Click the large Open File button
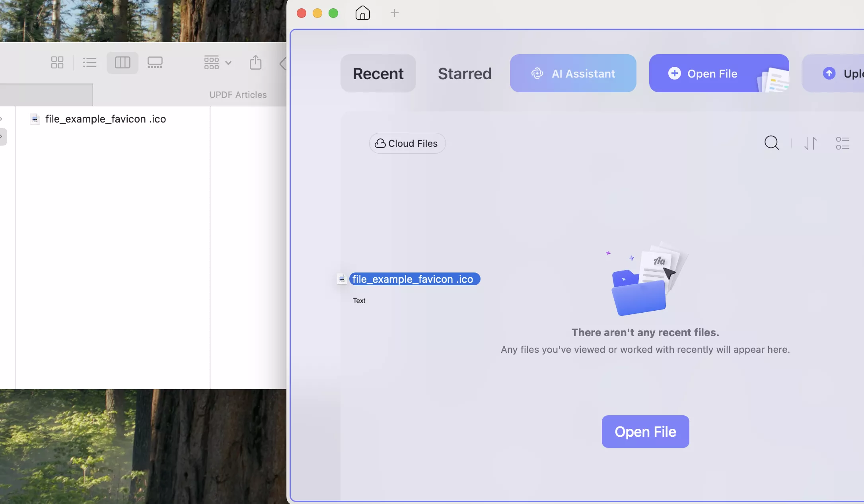 pyautogui.click(x=645, y=432)
